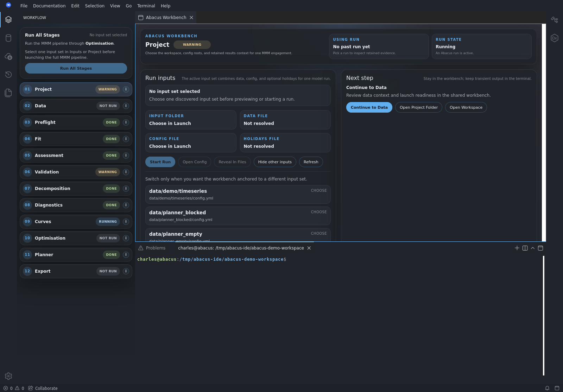Screen dimensions: 563x392
Task: Choose the data/planner_blocked input set
Action: pyautogui.click(x=238, y=216)
